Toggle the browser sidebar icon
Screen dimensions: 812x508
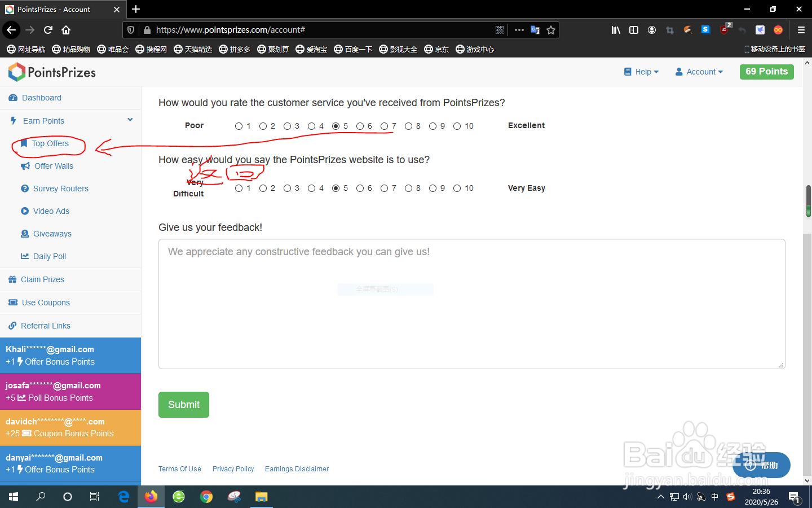(634, 30)
